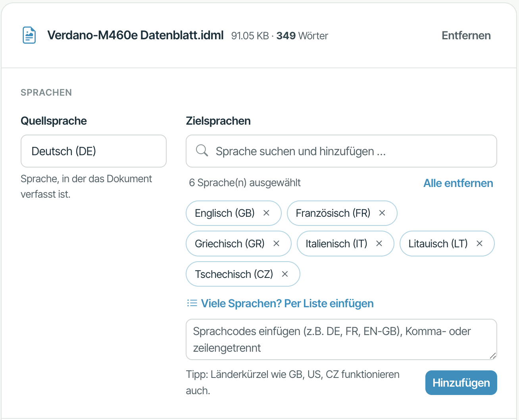
Task: Click the Litauisch (LT) chip label
Action: pyautogui.click(x=438, y=244)
